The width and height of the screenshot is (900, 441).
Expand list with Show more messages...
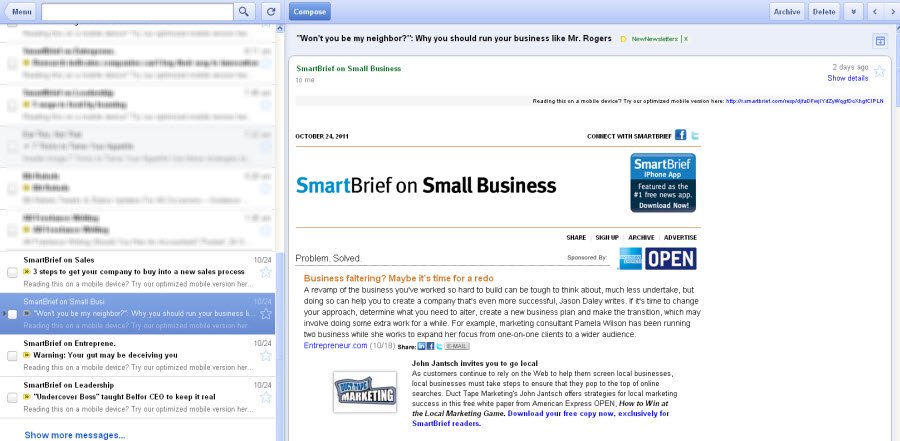(75, 435)
